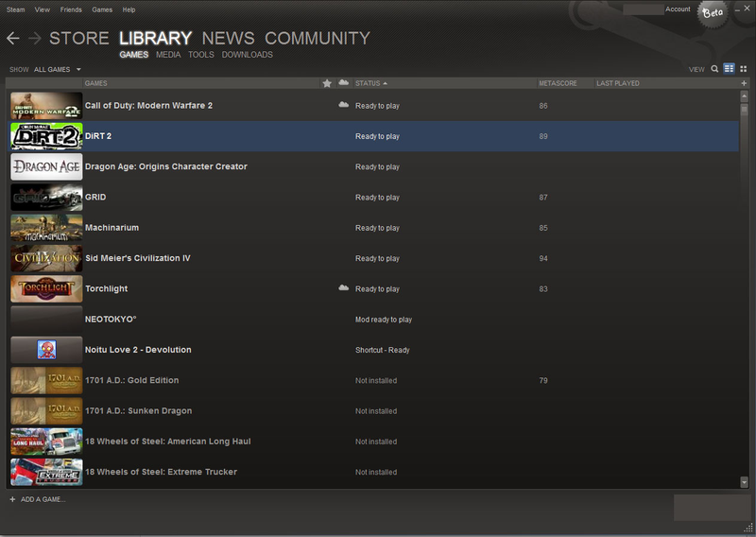Go back with the left arrow

pos(13,38)
